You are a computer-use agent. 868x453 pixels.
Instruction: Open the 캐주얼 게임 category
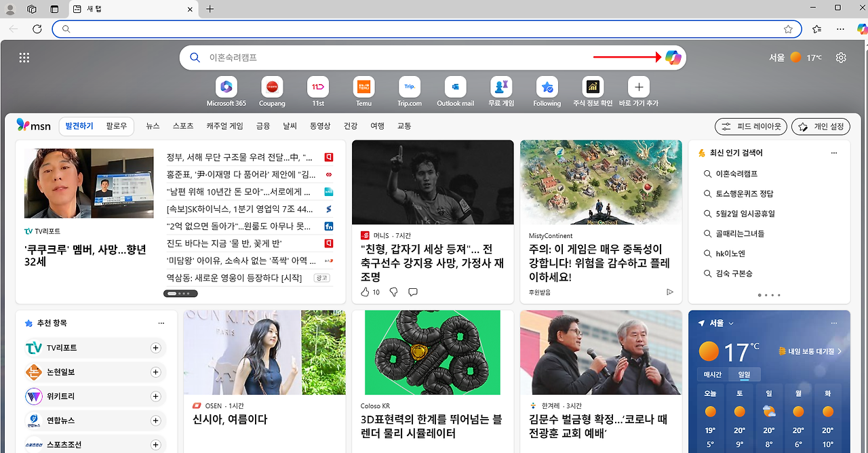point(224,126)
